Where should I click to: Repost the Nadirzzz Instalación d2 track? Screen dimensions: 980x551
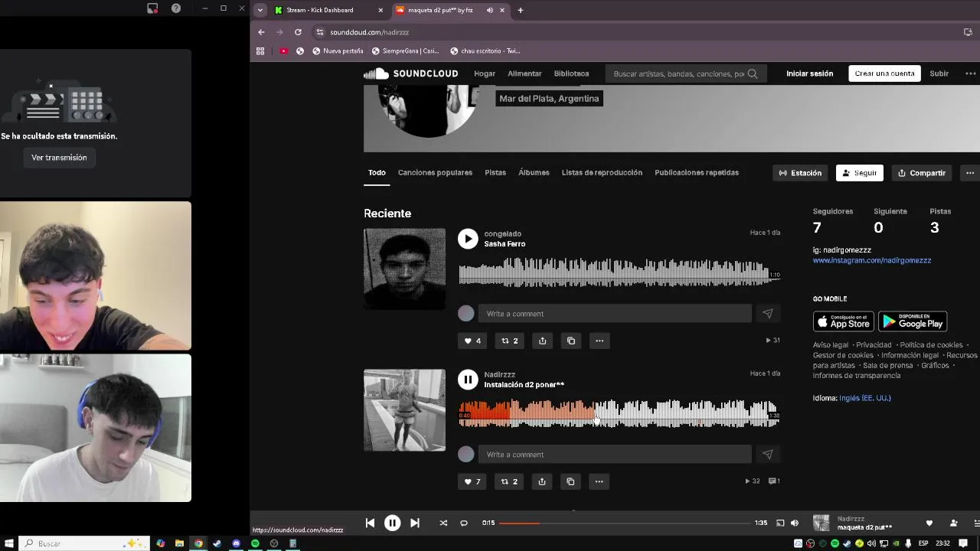pos(509,481)
